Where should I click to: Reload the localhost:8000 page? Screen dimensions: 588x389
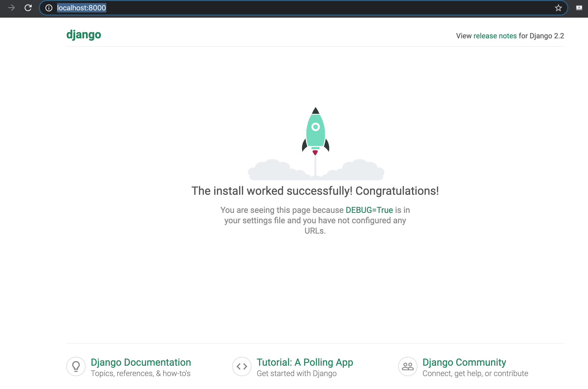[x=28, y=8]
